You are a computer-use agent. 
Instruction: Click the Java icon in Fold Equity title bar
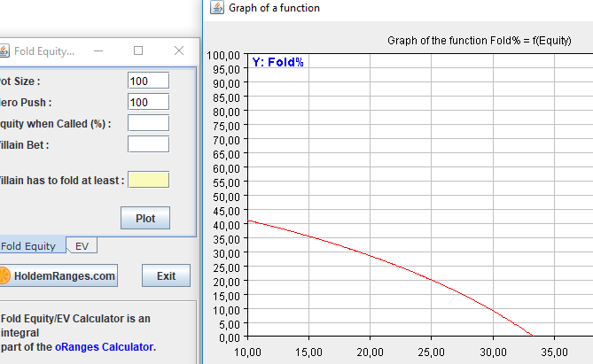coord(4,50)
